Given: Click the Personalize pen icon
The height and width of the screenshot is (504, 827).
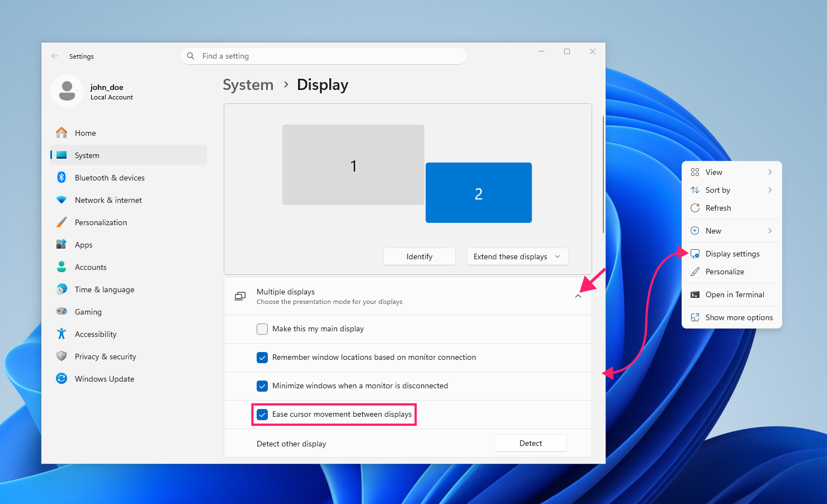Looking at the screenshot, I should tap(695, 272).
